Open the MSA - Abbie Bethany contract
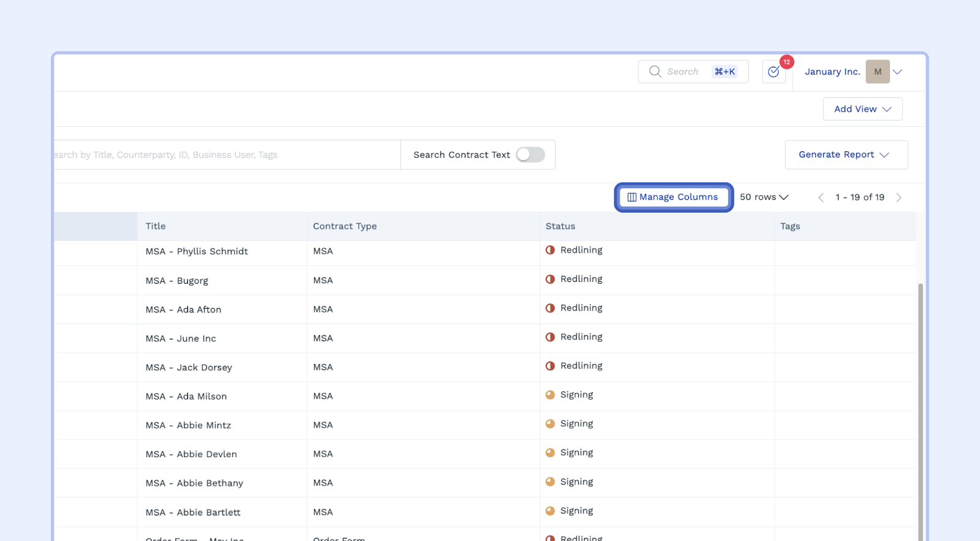Viewport: 980px width, 541px height. (194, 483)
